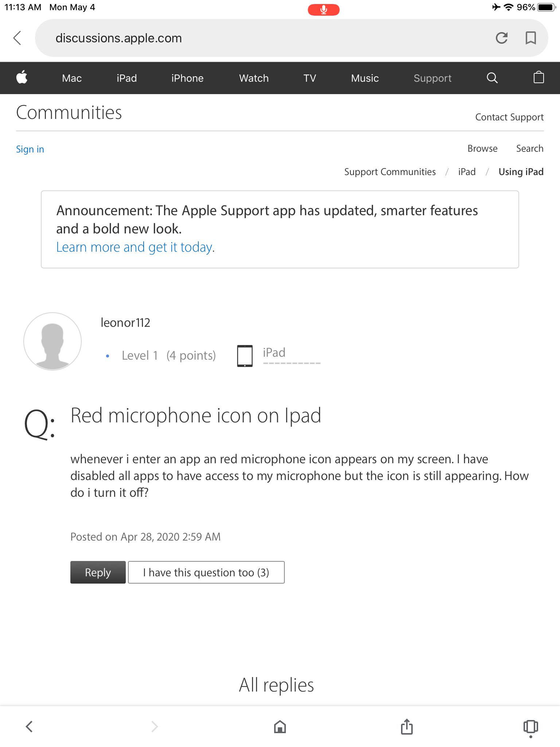This screenshot has height=747, width=560.
Task: Open the TV menu item
Action: coord(310,78)
